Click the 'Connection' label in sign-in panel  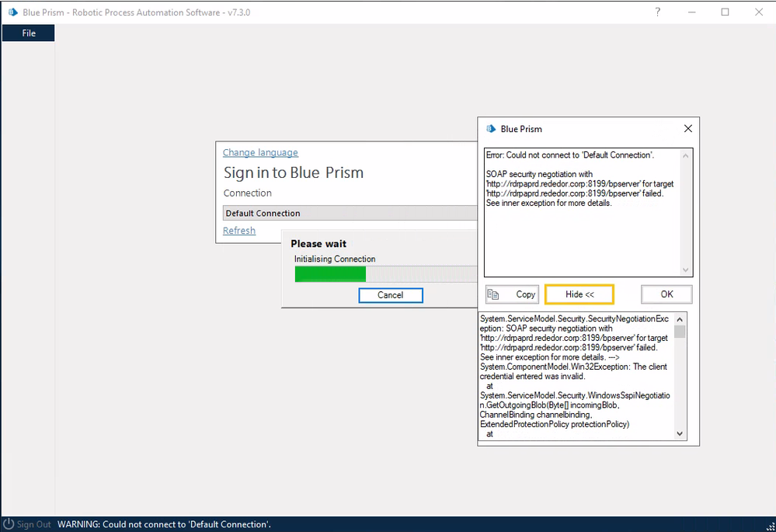[x=248, y=193]
